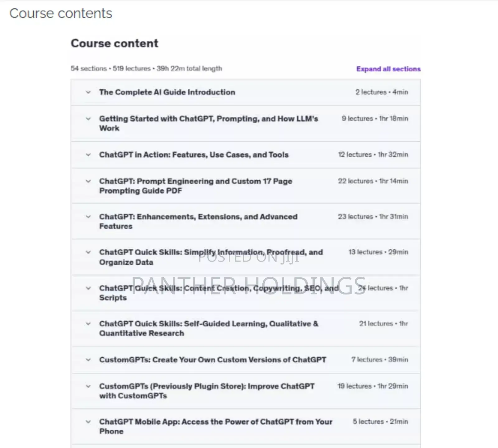Expand the Getting Started with ChatGPT section
Image resolution: width=498 pixels, height=448 pixels.
pos(209,123)
